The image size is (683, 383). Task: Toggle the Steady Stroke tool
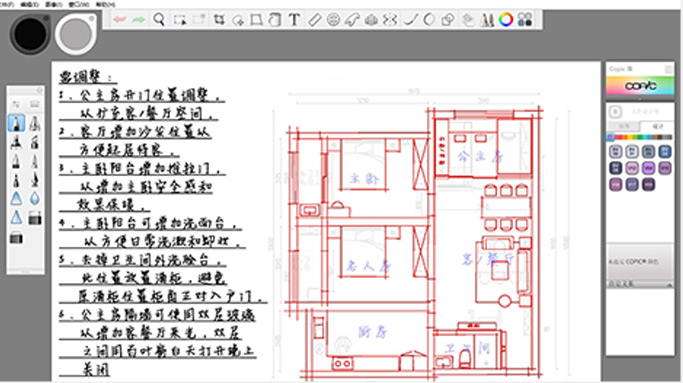point(410,20)
